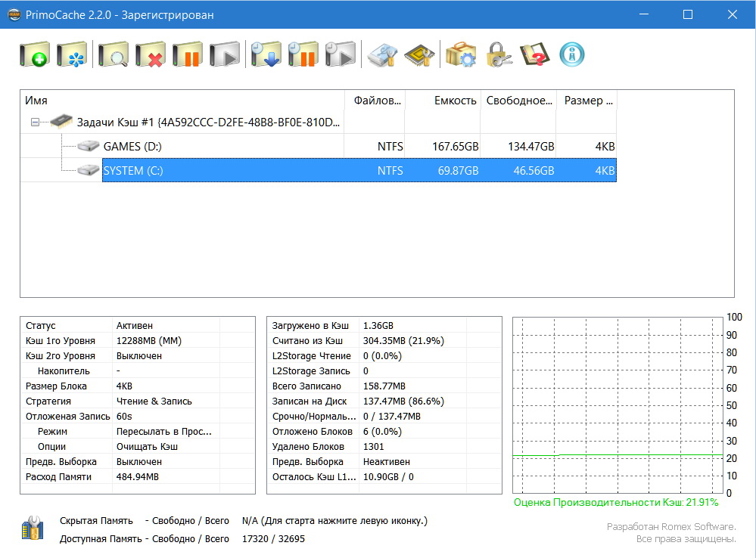Click the Имя column header

click(x=182, y=101)
